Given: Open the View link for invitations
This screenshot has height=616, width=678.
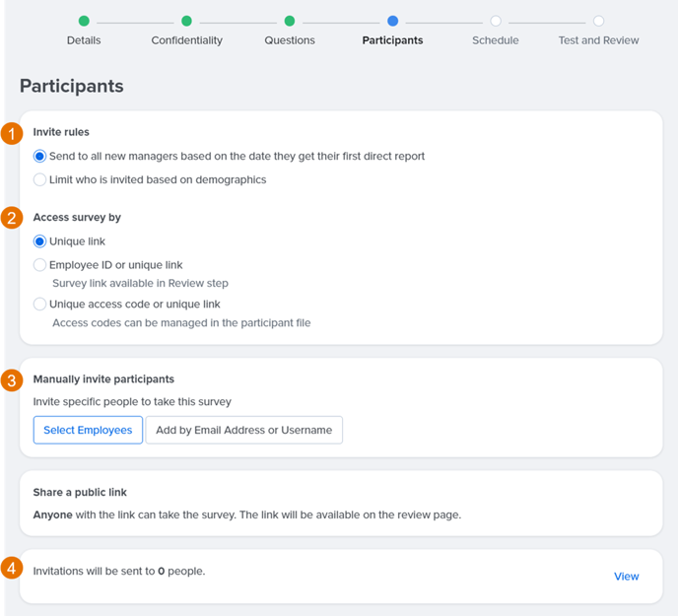Looking at the screenshot, I should click(626, 577).
